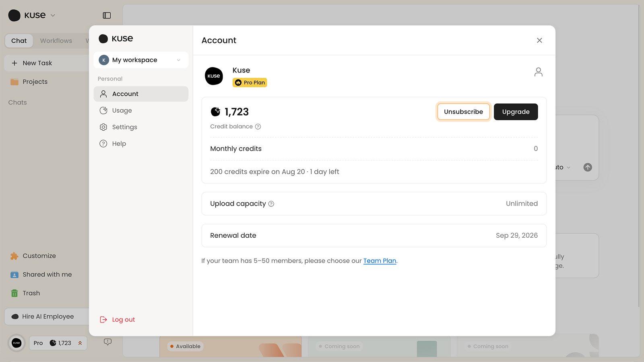Switch to the Chat tab
Screen dimensions: 644x362
19,41
